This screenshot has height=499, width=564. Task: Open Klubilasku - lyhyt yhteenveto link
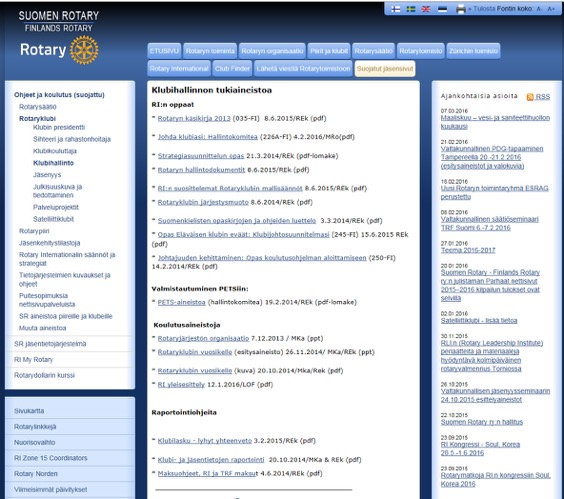tap(205, 441)
